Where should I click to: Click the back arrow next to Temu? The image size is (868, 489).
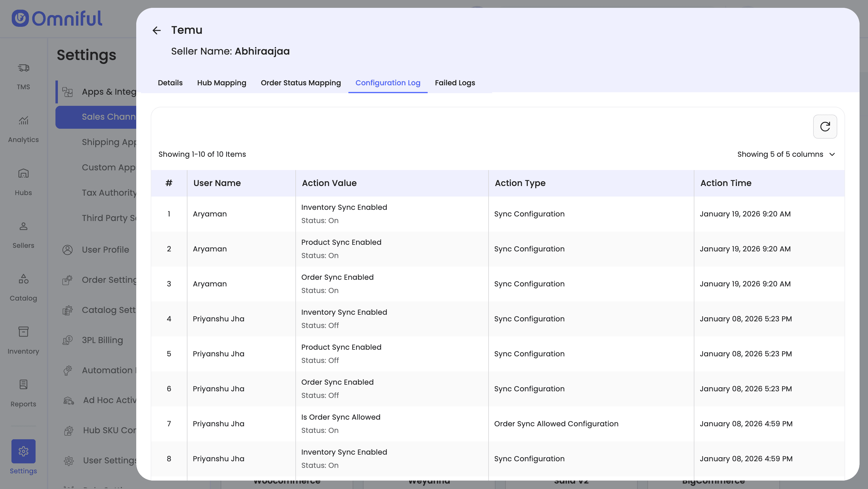tap(156, 30)
